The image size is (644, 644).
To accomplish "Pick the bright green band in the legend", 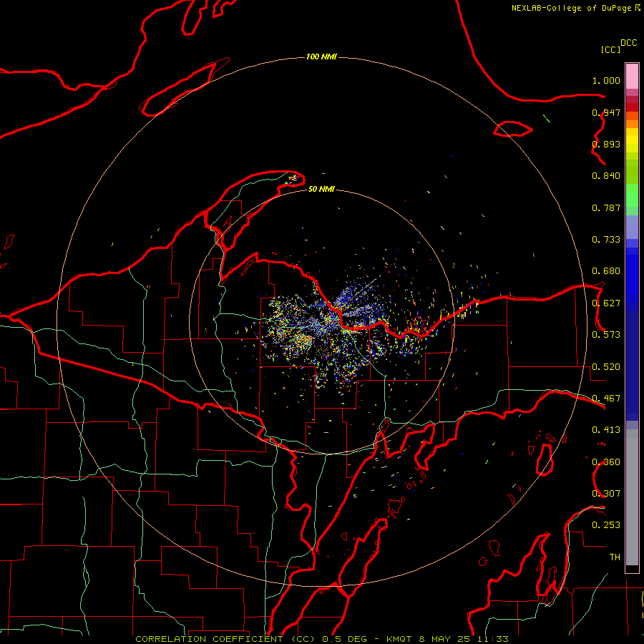I will (x=632, y=195).
